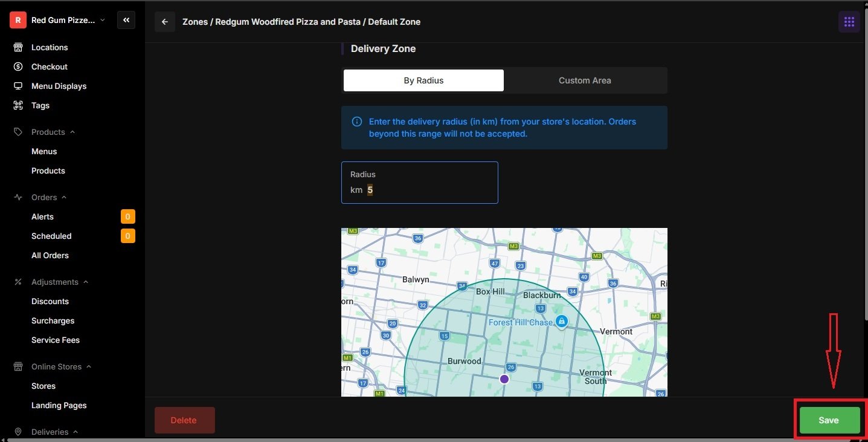The width and height of the screenshot is (868, 442).
Task: Open the purple apps grid icon
Action: pyautogui.click(x=849, y=22)
